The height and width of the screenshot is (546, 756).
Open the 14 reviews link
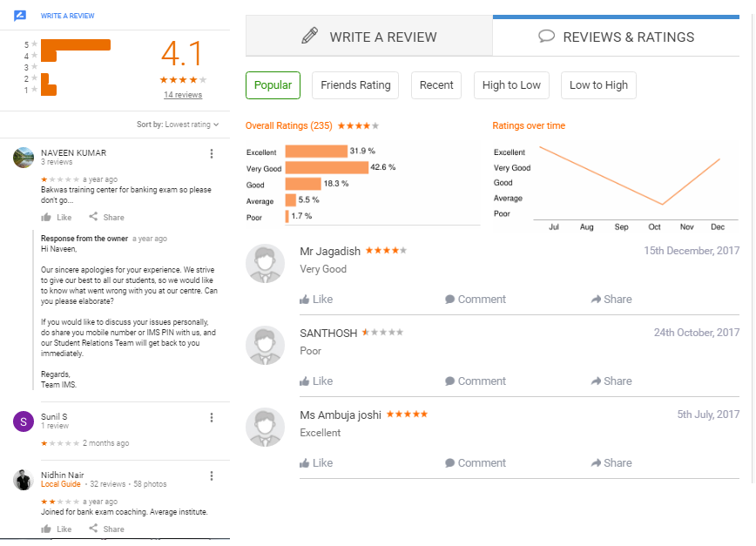point(183,95)
